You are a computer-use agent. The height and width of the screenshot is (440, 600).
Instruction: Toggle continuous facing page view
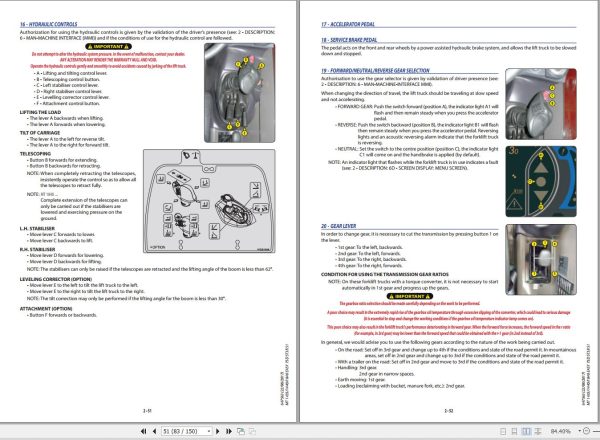point(538,432)
